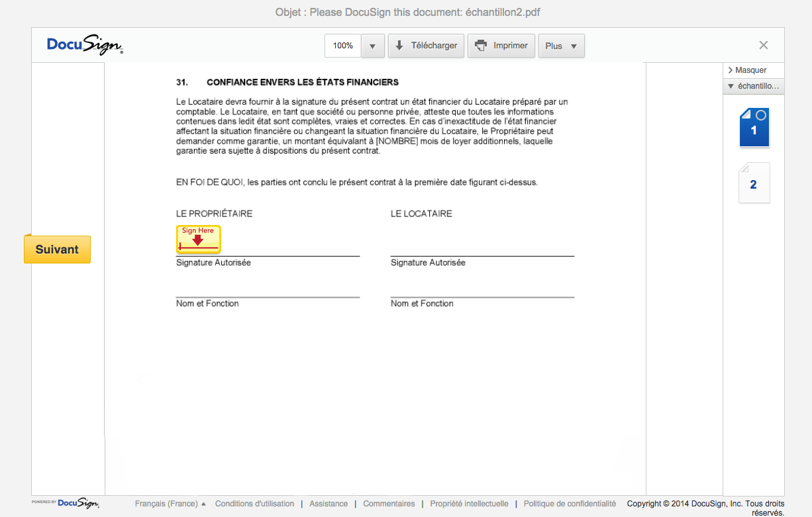812x517 pixels.
Task: Open the Commentaires link
Action: [x=389, y=504]
